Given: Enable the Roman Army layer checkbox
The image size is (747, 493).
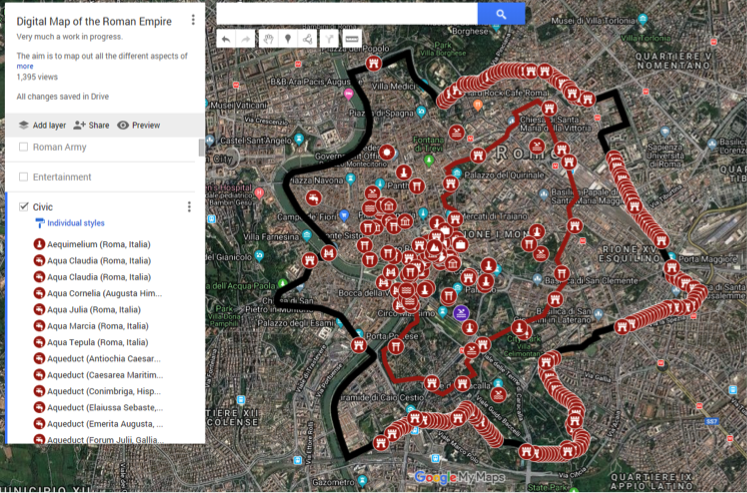Looking at the screenshot, I should (23, 147).
